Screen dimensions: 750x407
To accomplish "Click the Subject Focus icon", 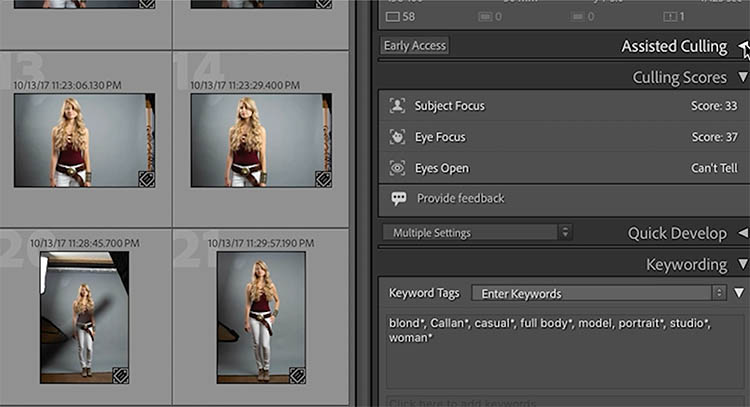I will coord(397,106).
